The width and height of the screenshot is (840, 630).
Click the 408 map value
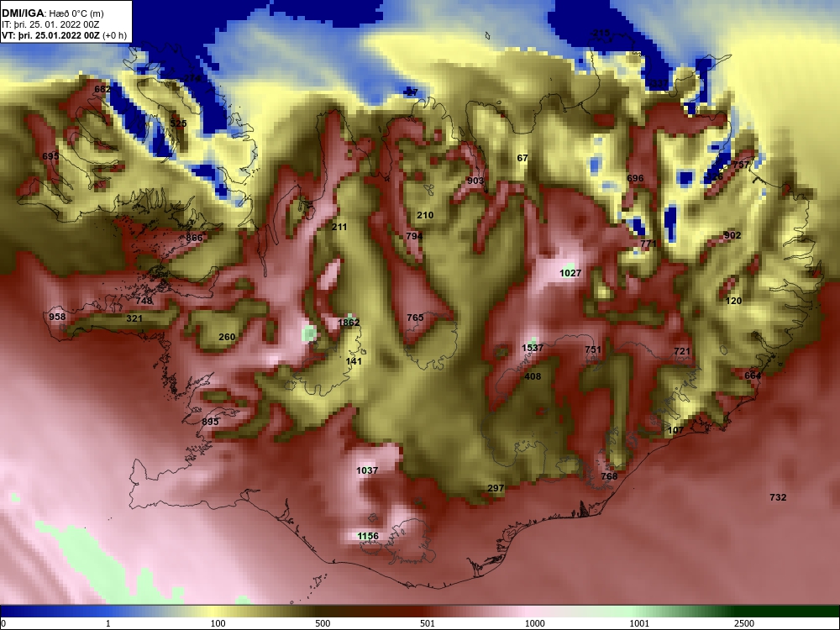pos(533,376)
